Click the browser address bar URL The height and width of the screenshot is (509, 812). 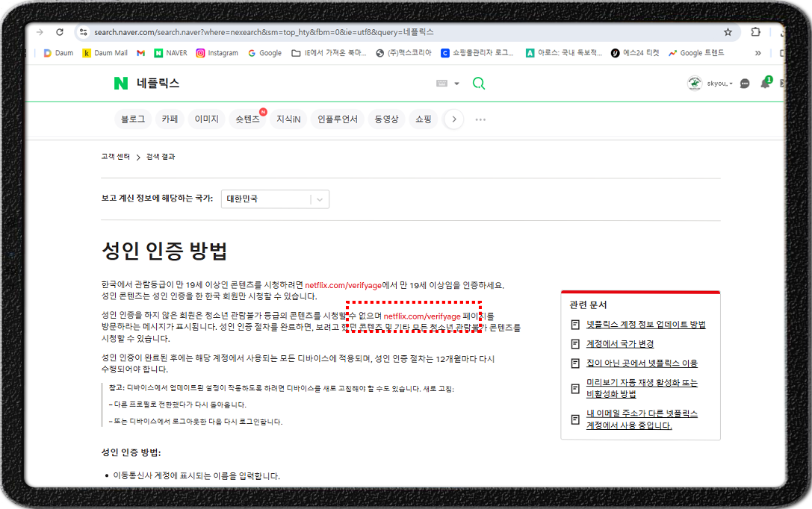(264, 32)
